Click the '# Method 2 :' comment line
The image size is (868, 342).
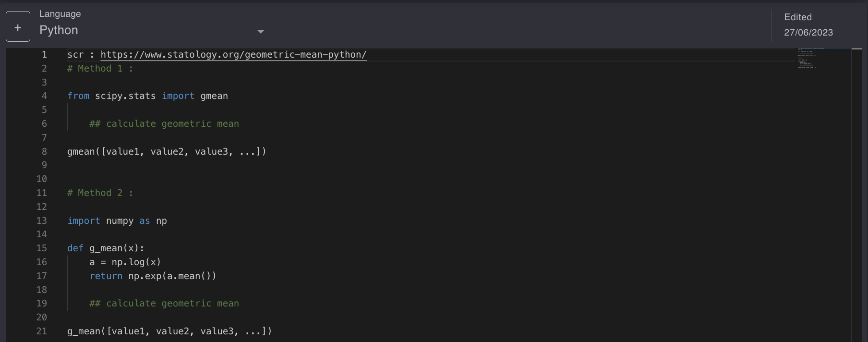click(100, 193)
